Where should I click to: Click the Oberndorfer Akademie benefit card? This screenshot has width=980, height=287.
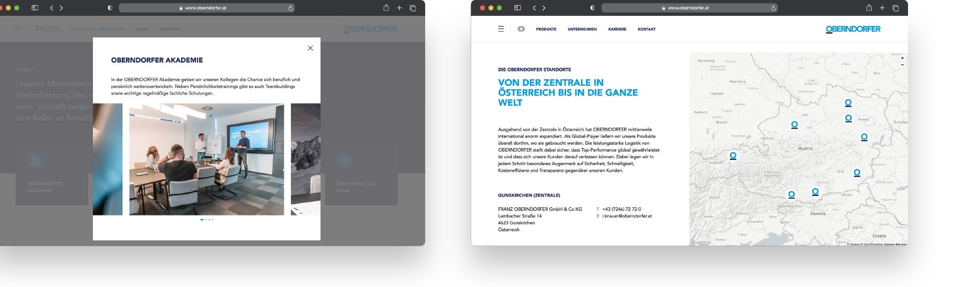point(52,174)
